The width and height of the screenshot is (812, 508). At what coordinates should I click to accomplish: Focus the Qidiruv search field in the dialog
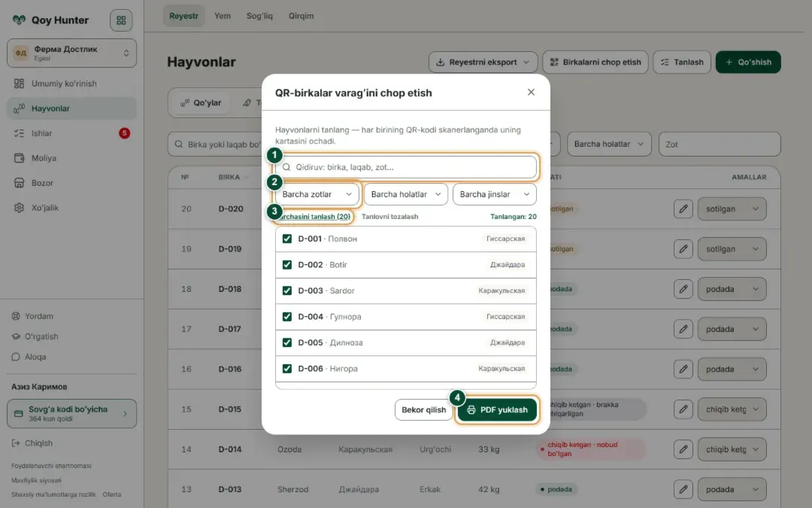pyautogui.click(x=406, y=167)
